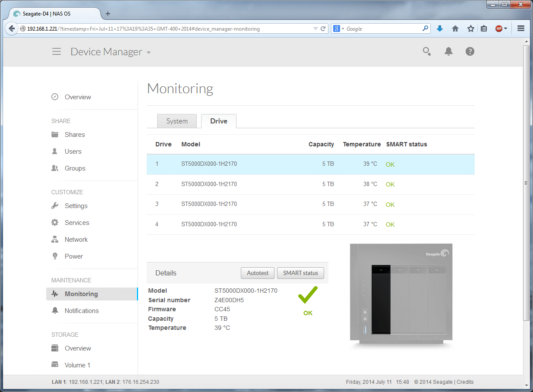Viewport: 533px width, 392px height.
Task: Select the Seagate-D4 NAS OS browser tab
Action: (x=54, y=13)
